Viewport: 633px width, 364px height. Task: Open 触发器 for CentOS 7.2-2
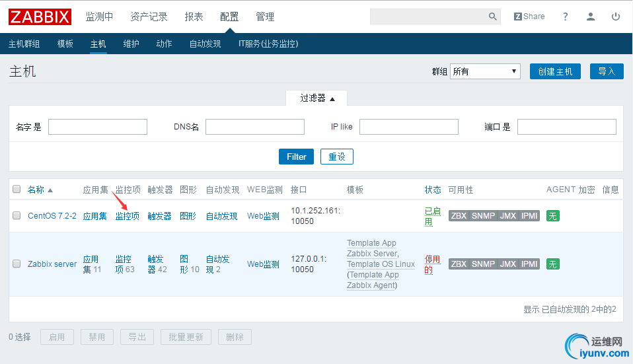159,216
